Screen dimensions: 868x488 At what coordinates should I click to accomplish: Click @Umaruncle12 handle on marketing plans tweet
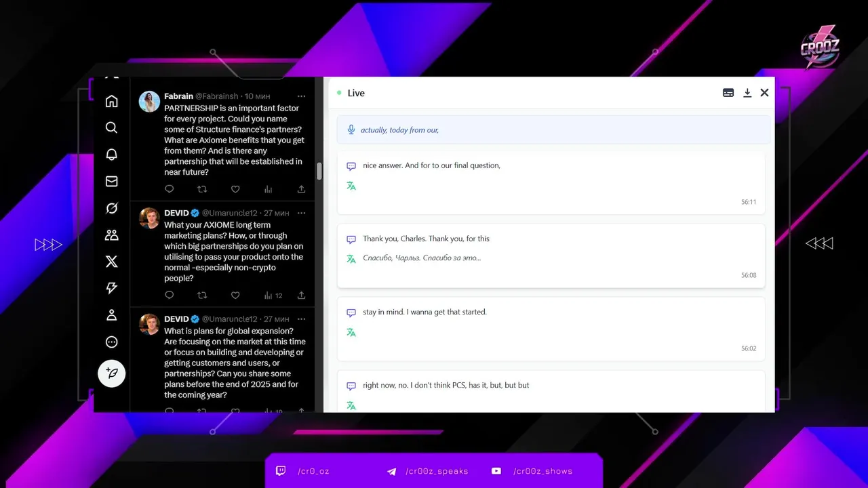point(229,213)
